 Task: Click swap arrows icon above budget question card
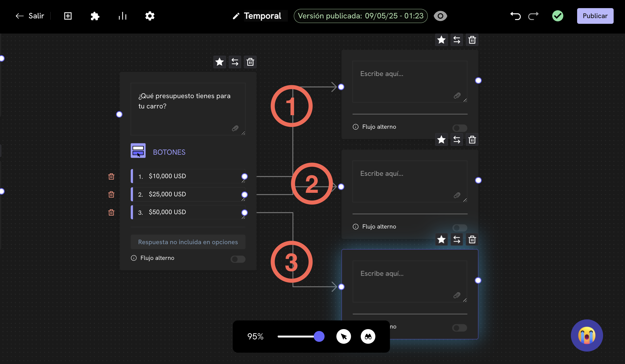pyautogui.click(x=235, y=62)
